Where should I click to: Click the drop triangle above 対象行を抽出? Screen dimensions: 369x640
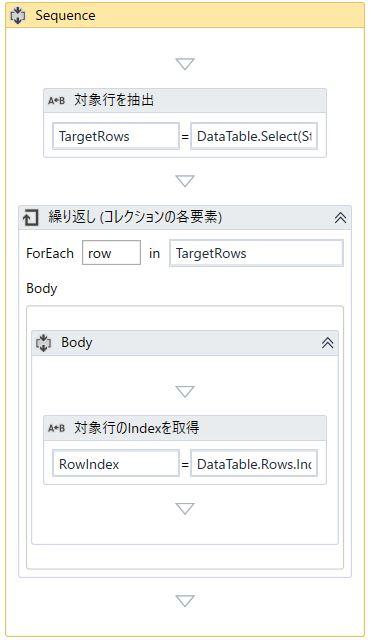click(184, 64)
